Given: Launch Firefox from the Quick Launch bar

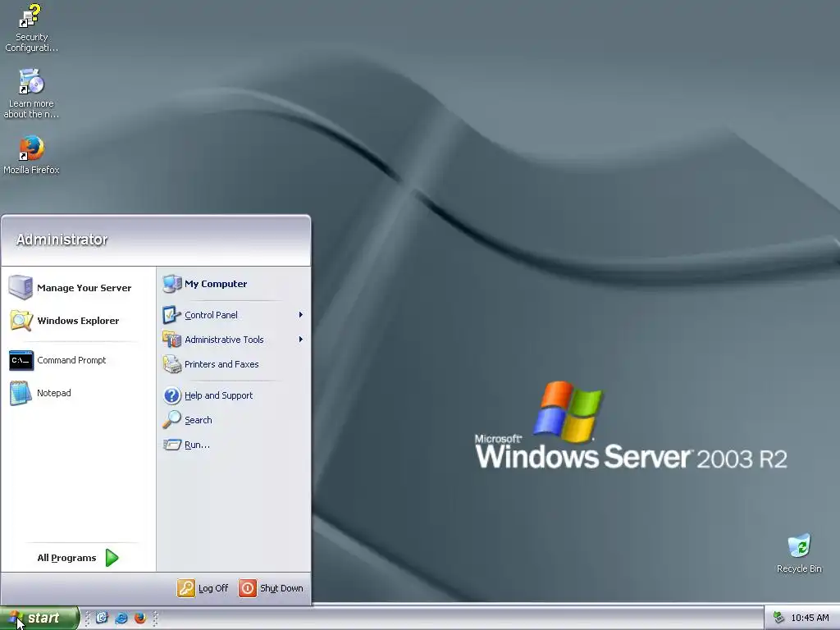Looking at the screenshot, I should [140, 618].
